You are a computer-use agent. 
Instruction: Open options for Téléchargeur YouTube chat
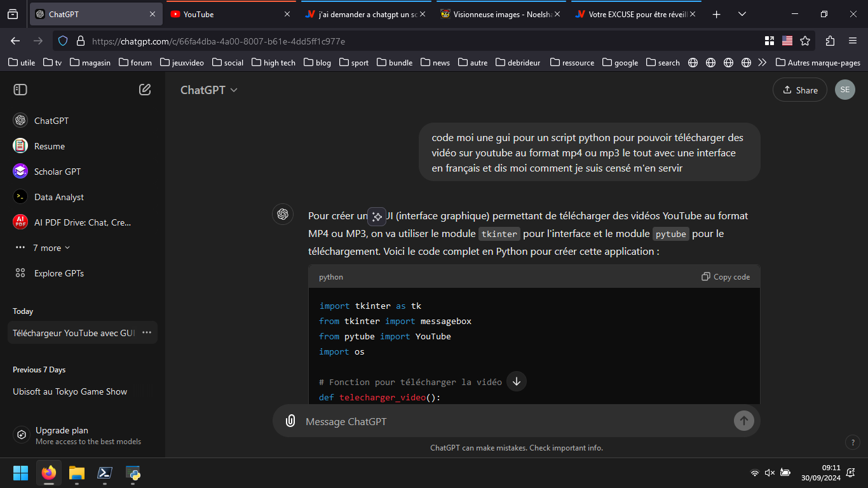pos(147,332)
